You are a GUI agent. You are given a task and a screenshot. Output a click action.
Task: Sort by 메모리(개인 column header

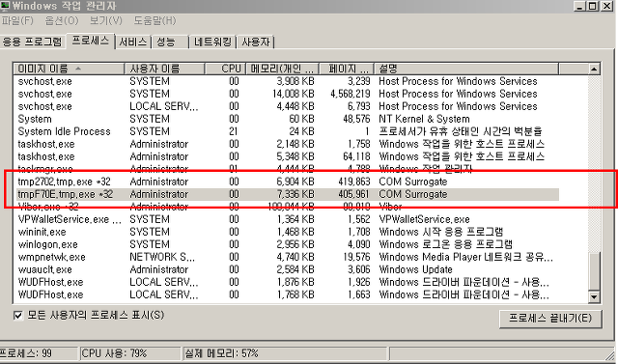click(x=282, y=69)
